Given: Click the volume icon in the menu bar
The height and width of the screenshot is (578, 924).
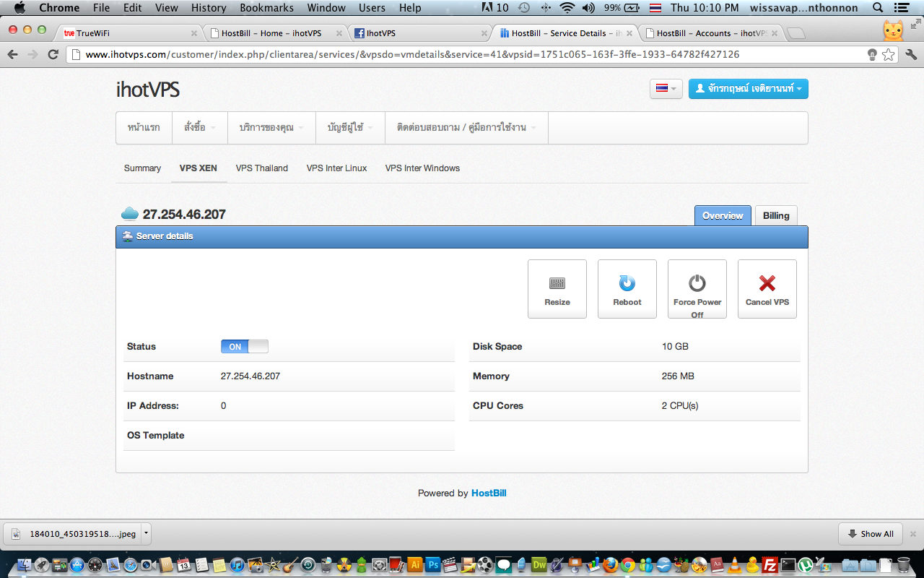Looking at the screenshot, I should [x=588, y=8].
